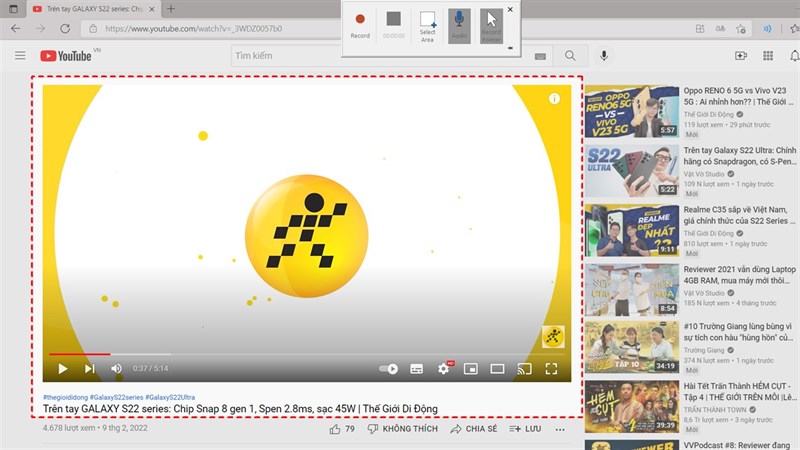The height and width of the screenshot is (450, 800).
Task: Go to YouTube home via logo
Action: click(66, 56)
